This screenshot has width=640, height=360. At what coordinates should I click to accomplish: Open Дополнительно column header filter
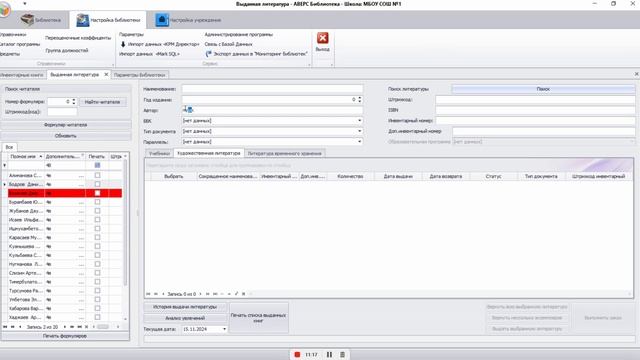82,156
